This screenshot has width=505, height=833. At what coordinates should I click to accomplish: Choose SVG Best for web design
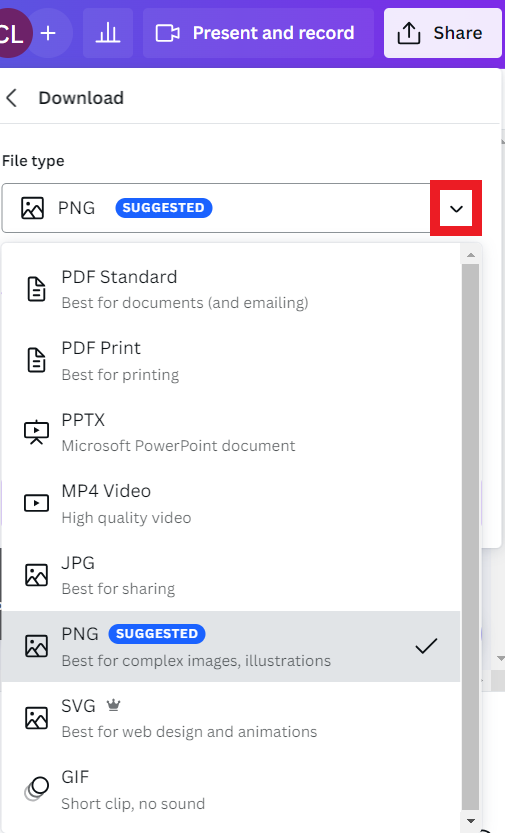click(x=231, y=718)
